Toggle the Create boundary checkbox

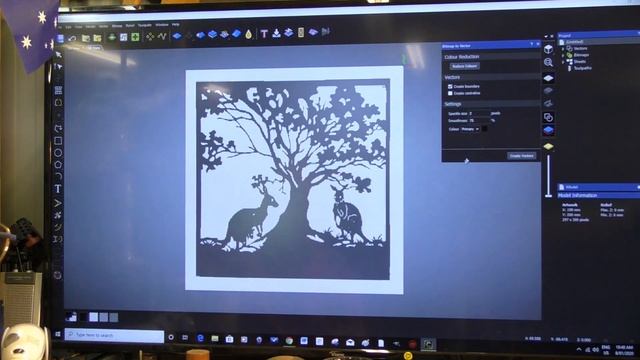[x=450, y=87]
